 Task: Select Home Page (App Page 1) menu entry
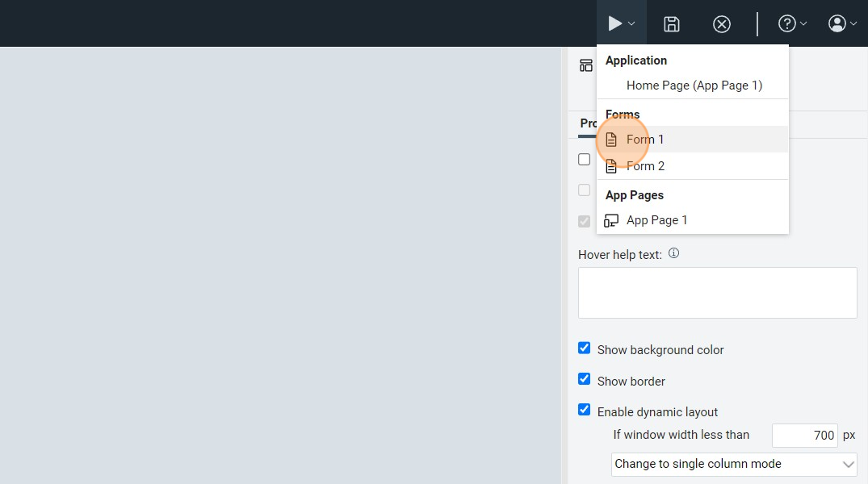694,86
